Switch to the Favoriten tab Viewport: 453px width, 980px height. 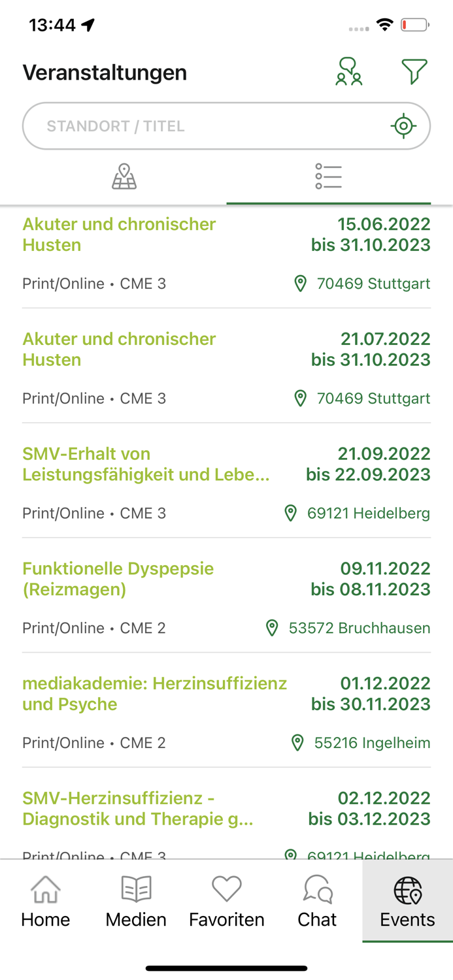[226, 900]
